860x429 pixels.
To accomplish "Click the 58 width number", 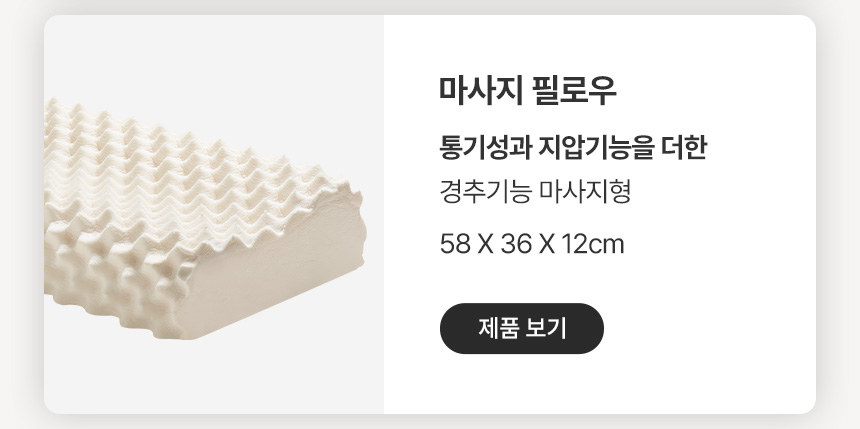I will [455, 244].
